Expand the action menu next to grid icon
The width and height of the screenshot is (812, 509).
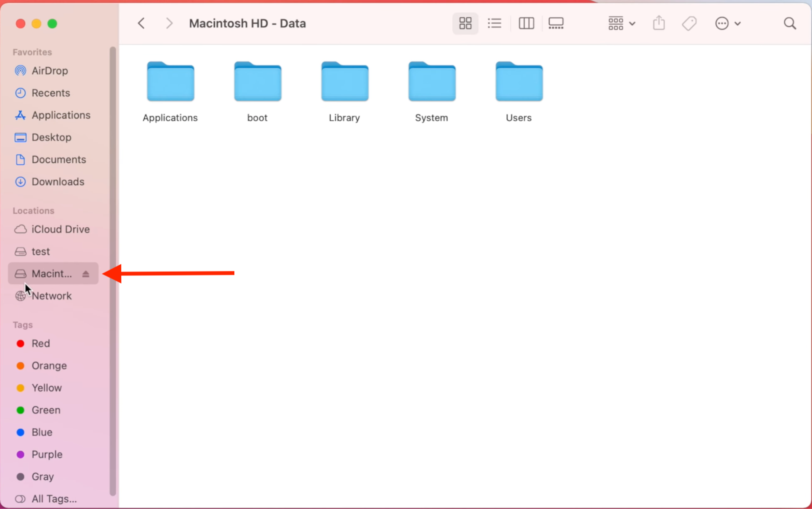(633, 23)
